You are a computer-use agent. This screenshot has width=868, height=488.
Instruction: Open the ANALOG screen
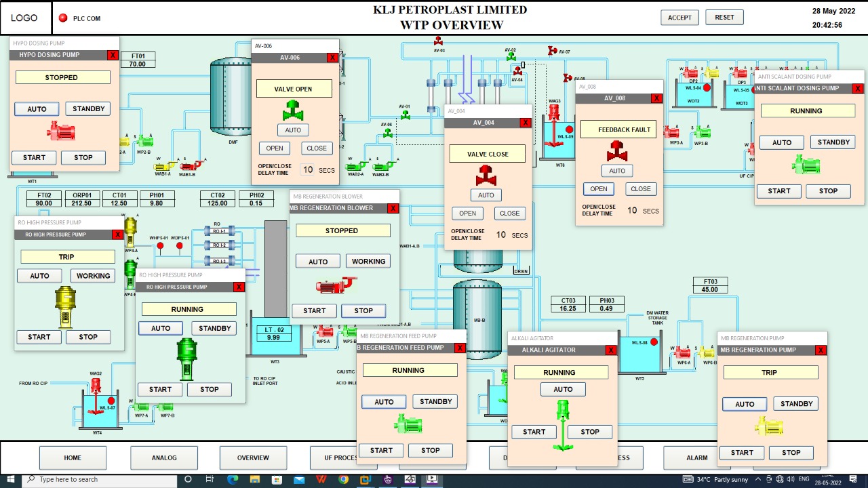[x=164, y=457]
